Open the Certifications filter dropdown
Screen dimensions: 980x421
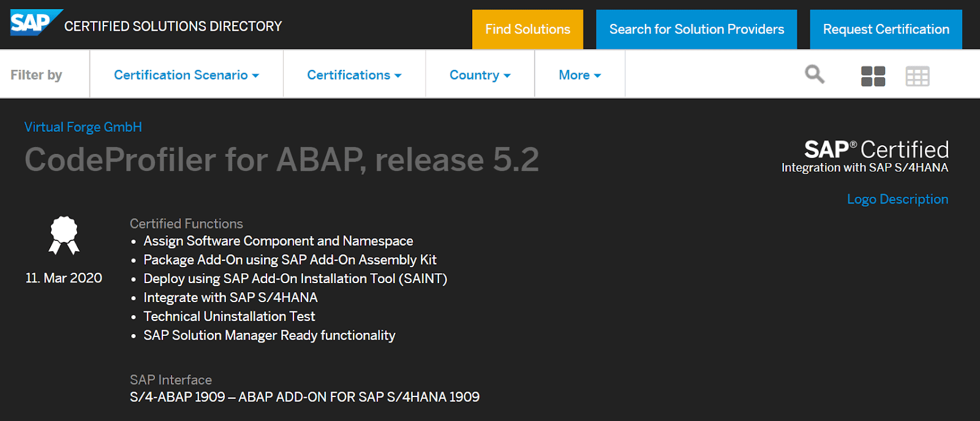click(354, 75)
